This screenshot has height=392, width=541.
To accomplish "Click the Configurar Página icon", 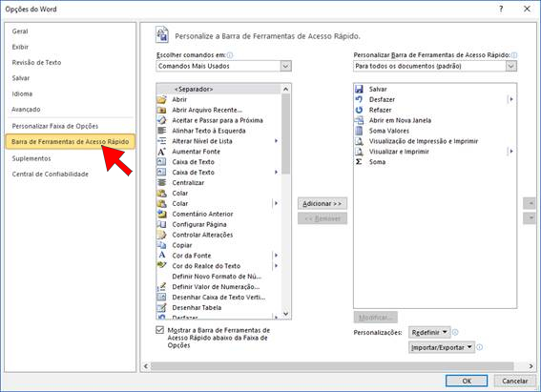I will 161,224.
